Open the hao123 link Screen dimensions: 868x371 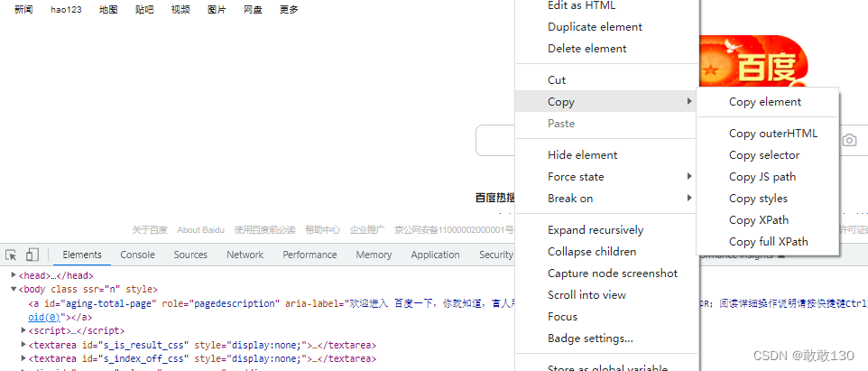67,9
